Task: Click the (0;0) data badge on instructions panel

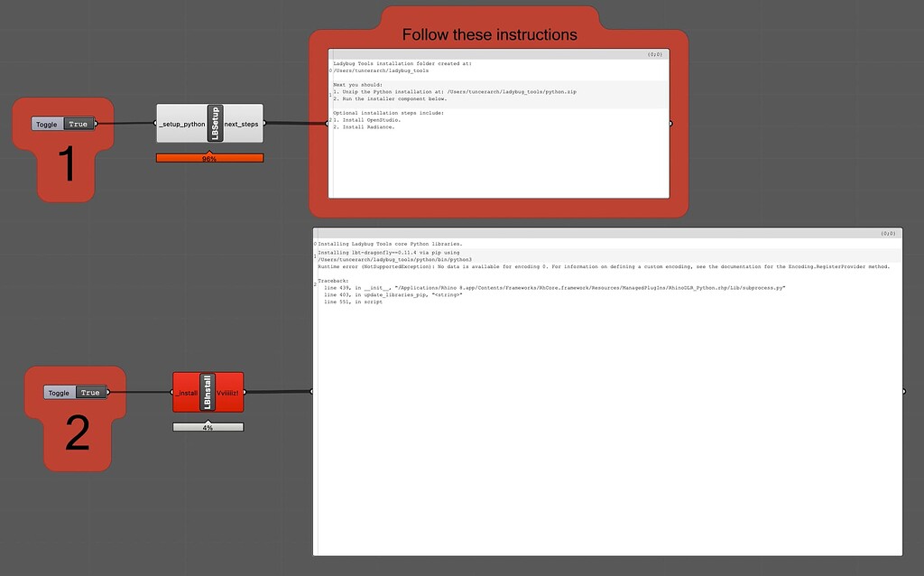Action: 657,52
